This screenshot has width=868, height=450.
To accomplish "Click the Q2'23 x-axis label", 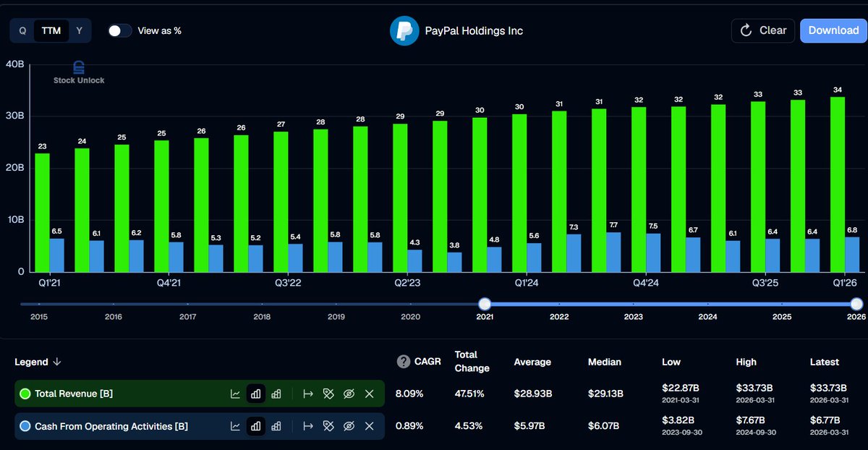I will pos(407,283).
